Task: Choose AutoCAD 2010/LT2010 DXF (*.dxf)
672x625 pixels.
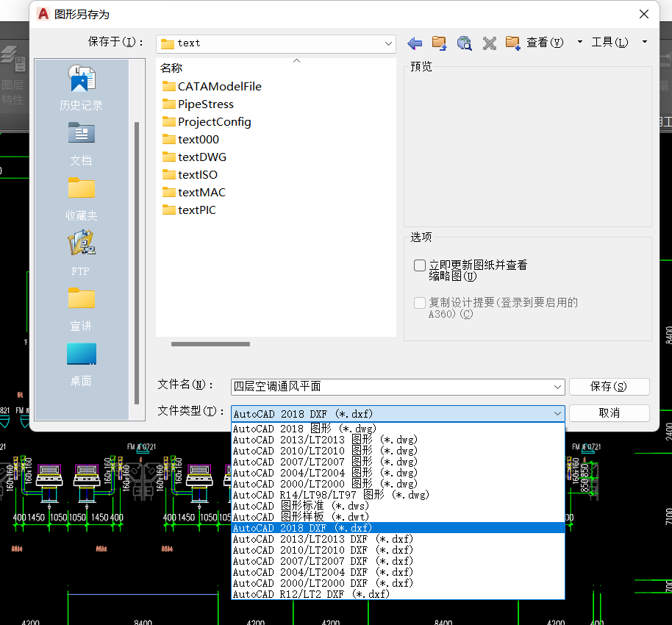Action: 398,550
